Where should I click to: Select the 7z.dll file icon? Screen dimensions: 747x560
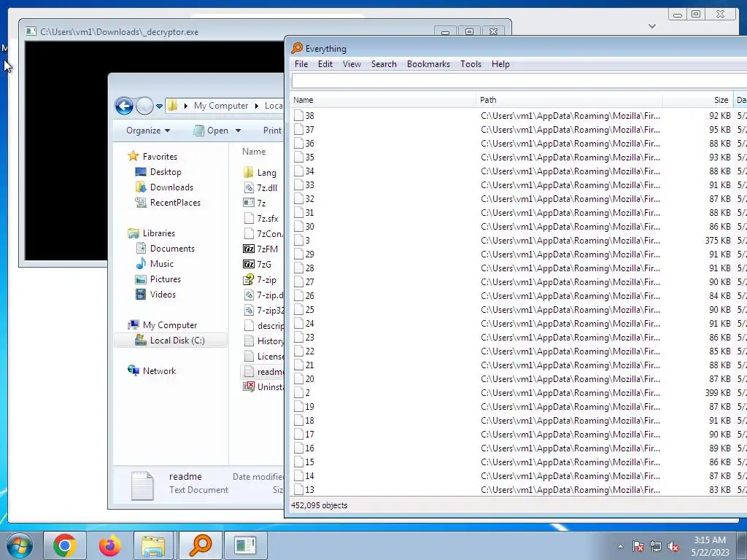click(x=248, y=187)
